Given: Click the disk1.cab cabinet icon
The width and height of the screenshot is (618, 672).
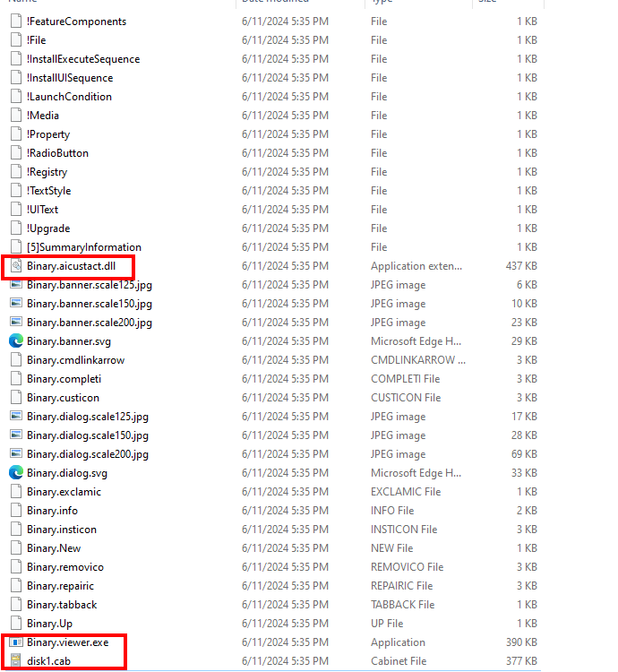Looking at the screenshot, I should tap(16, 661).
